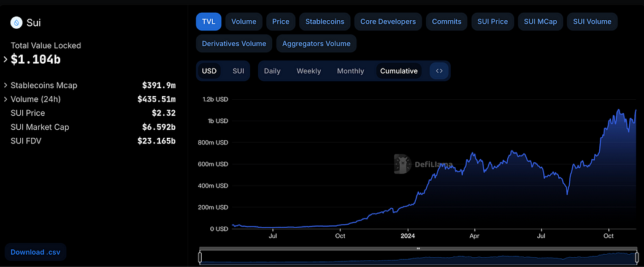644x267 pixels.
Task: Click the $6.592b market cap value
Action: tap(159, 127)
